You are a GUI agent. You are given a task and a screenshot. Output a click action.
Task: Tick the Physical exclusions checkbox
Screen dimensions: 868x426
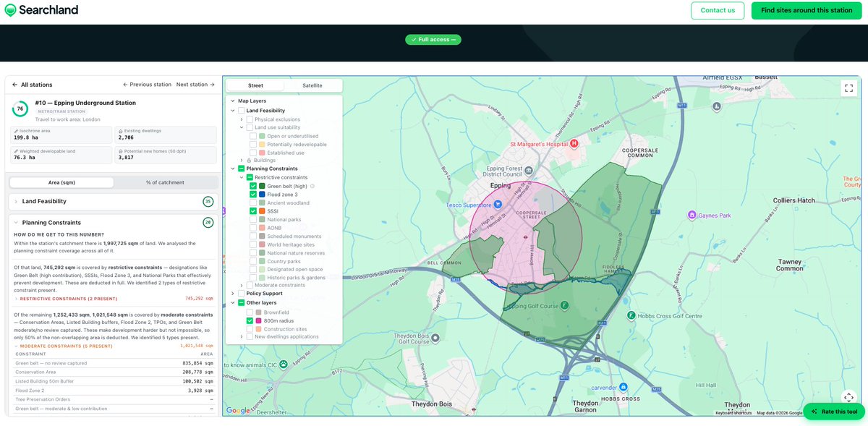coord(250,119)
